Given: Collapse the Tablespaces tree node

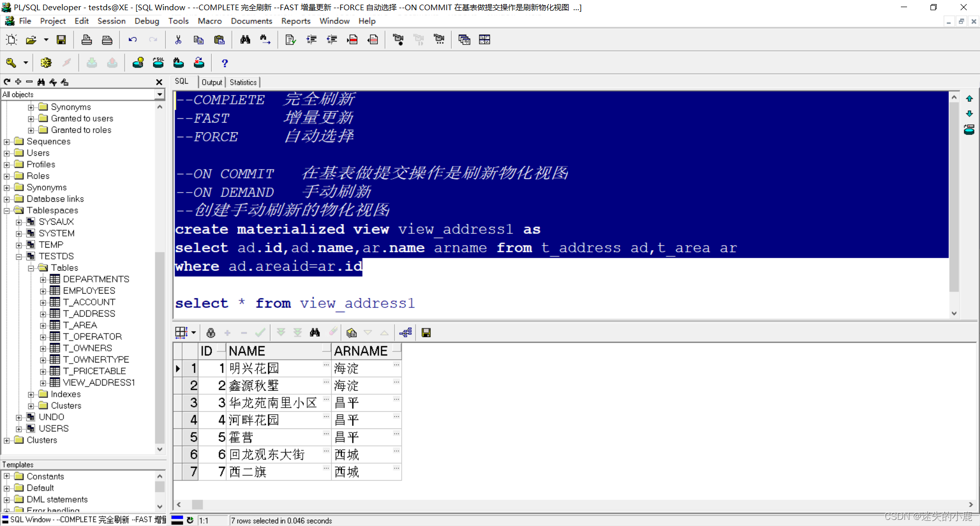Looking at the screenshot, I should tap(7, 210).
